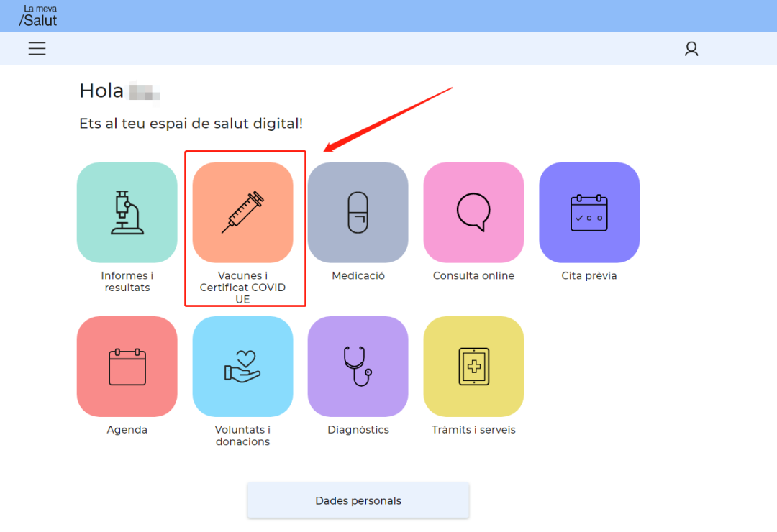Click the 'Consulta online' text label
The height and width of the screenshot is (532, 777).
tap(473, 275)
